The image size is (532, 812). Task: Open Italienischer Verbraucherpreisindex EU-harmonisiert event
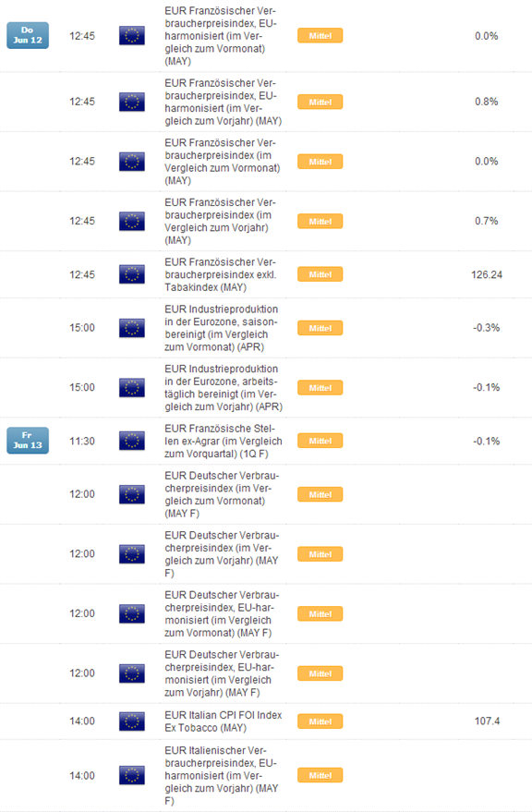(222, 775)
